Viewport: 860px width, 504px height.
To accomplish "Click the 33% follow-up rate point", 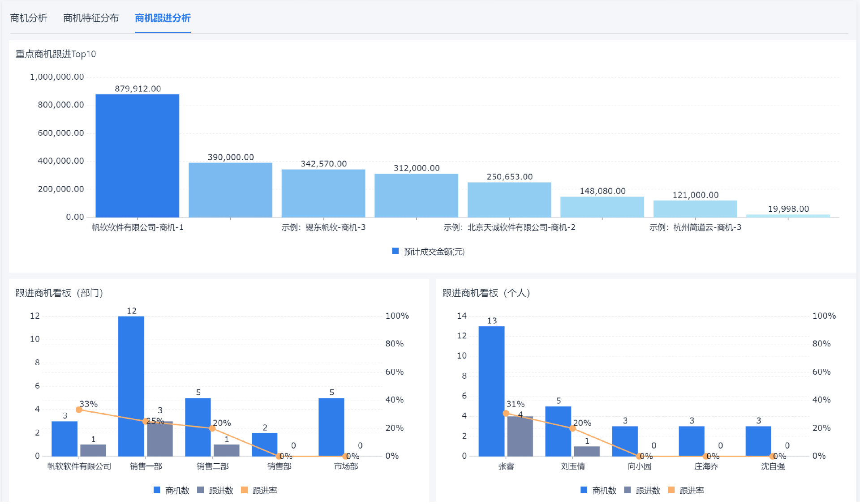I will coord(79,410).
